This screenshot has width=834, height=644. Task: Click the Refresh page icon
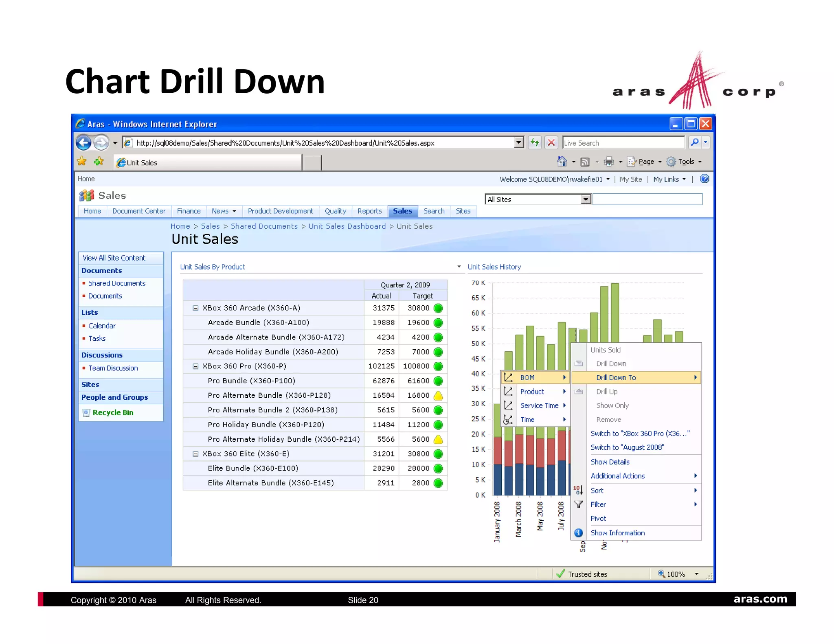pos(535,142)
